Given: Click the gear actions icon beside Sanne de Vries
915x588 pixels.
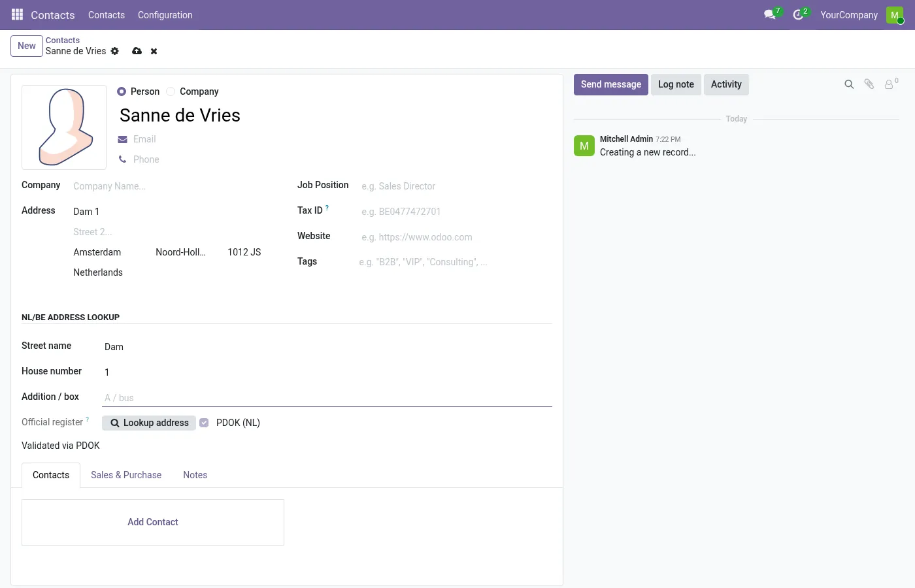Looking at the screenshot, I should (x=115, y=51).
